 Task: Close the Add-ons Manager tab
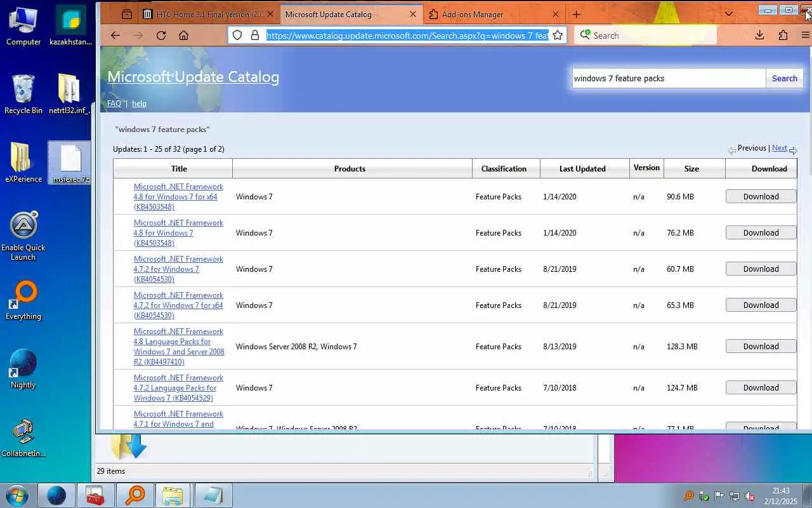[556, 14]
